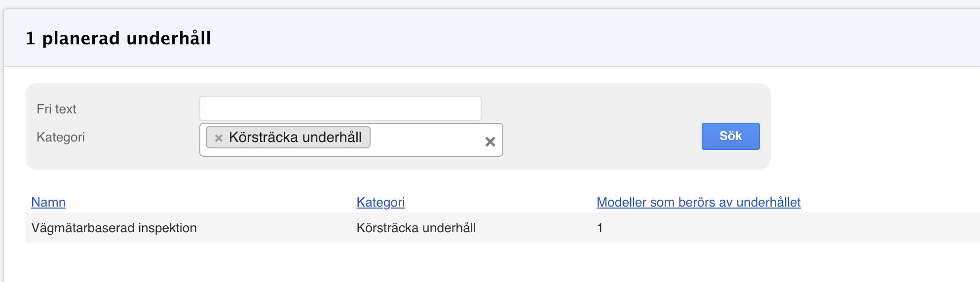Click empty row space after model count
The height and width of the screenshot is (282, 980).
790,228
